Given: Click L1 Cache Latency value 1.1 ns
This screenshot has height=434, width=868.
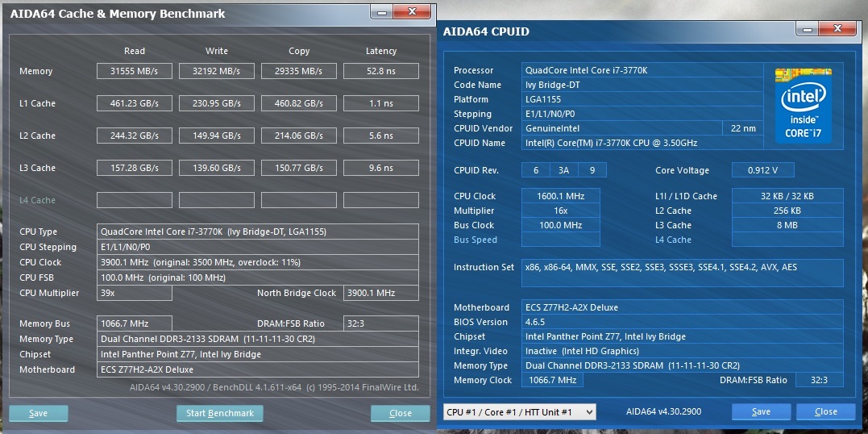Looking at the screenshot, I should pyautogui.click(x=381, y=103).
